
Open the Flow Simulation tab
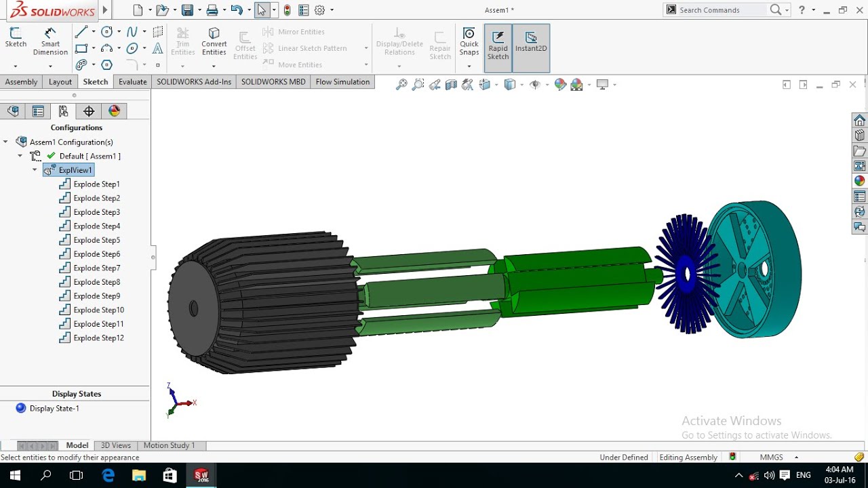click(342, 82)
